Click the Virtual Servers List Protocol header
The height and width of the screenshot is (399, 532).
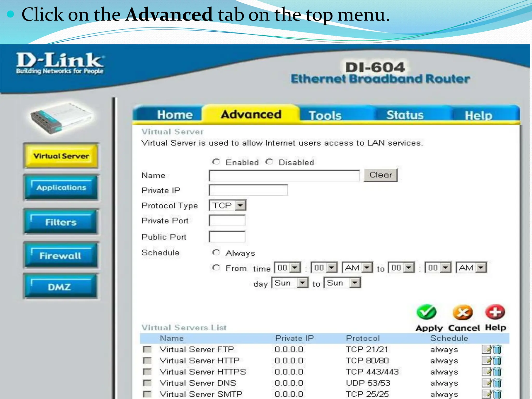pos(363,338)
